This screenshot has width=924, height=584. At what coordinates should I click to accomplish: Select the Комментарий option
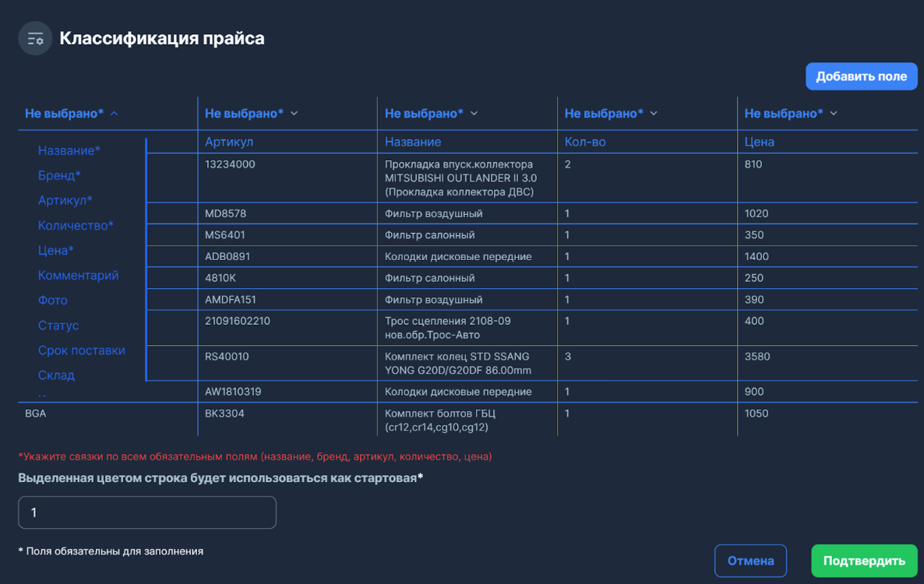click(78, 275)
